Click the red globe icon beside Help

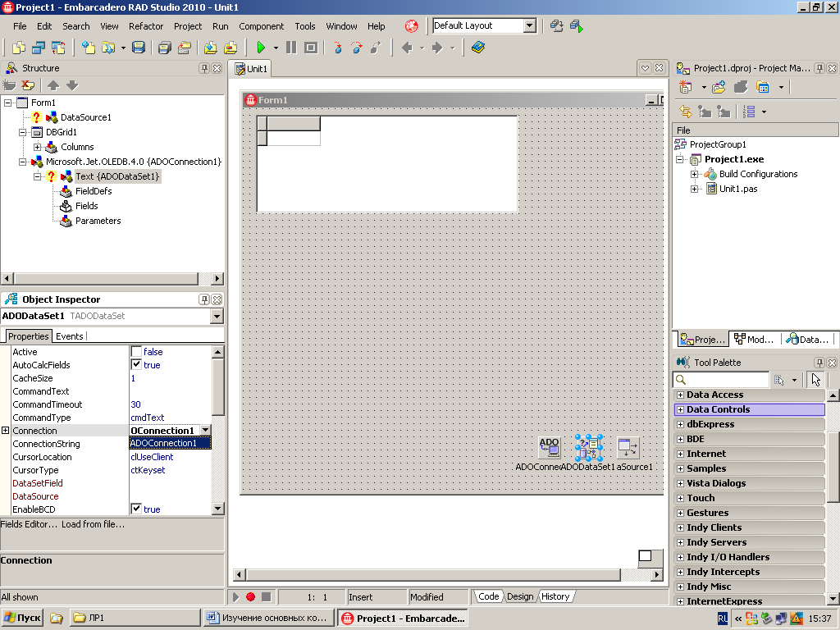pyautogui.click(x=412, y=25)
